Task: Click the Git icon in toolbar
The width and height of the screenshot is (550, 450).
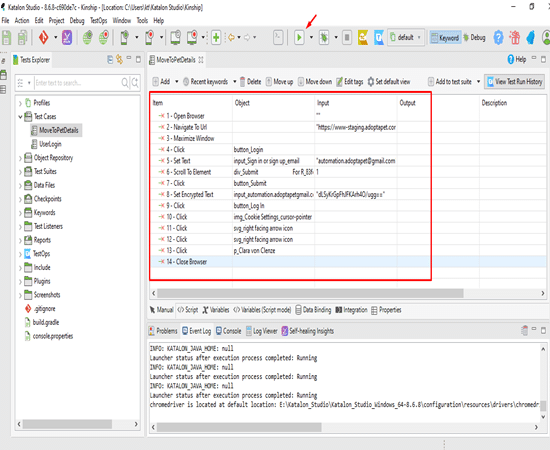Action: coord(43,37)
